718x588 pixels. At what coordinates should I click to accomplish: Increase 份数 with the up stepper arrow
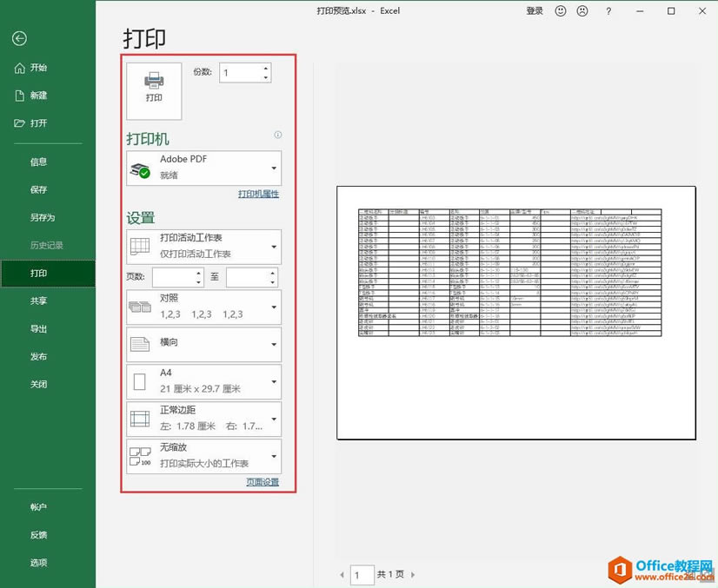coord(265,68)
